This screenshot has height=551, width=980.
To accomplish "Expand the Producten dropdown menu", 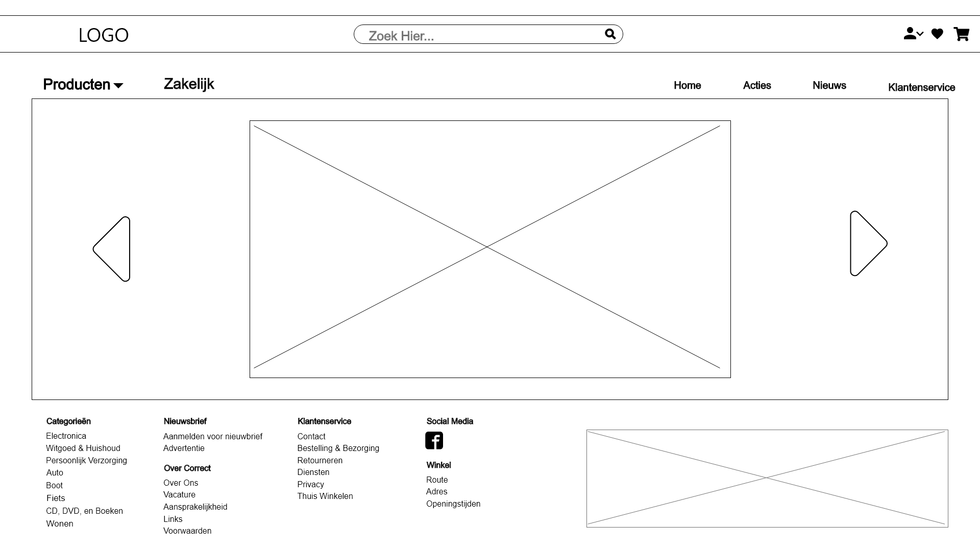I will tap(83, 85).
